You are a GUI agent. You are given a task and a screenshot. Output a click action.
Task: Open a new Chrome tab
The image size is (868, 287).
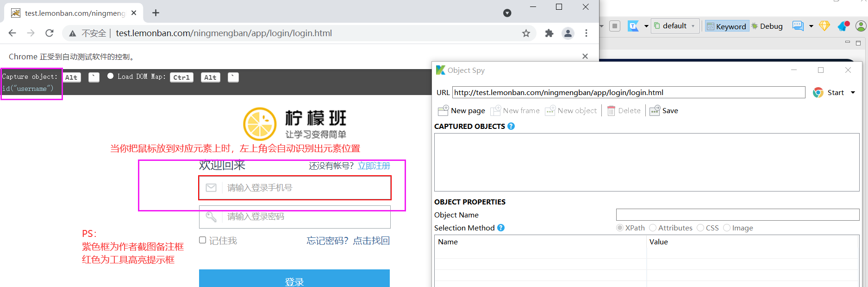156,13
